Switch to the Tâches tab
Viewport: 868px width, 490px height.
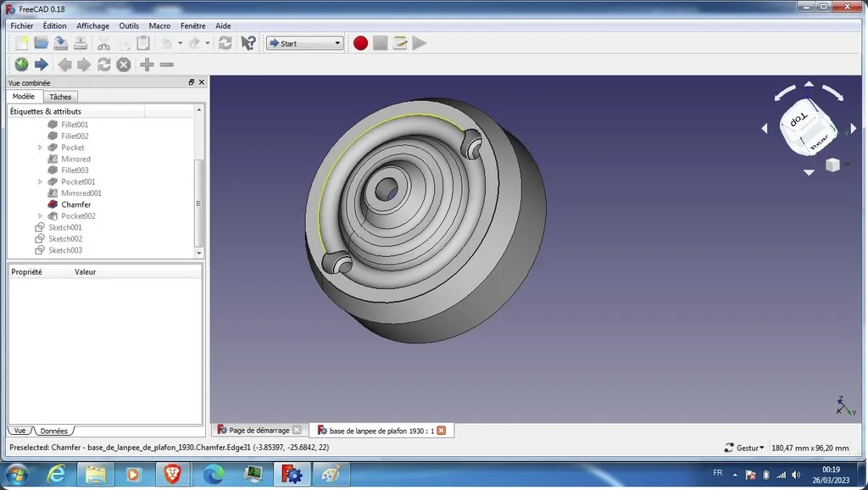60,97
